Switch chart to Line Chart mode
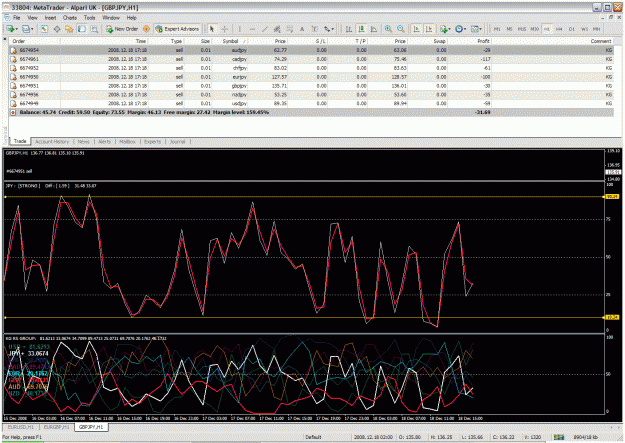Viewport: 625px width, 443px height. pos(374,29)
